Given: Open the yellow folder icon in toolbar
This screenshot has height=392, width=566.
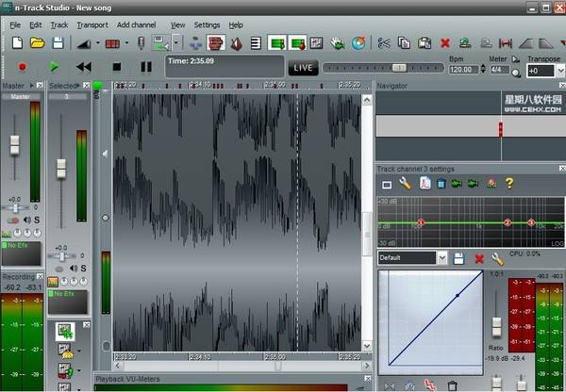Looking at the screenshot, I should click(x=37, y=42).
